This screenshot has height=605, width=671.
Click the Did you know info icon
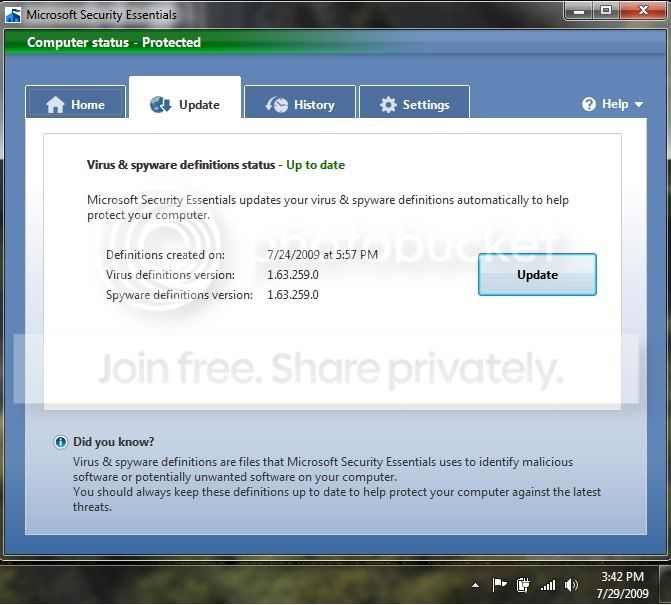click(60, 442)
